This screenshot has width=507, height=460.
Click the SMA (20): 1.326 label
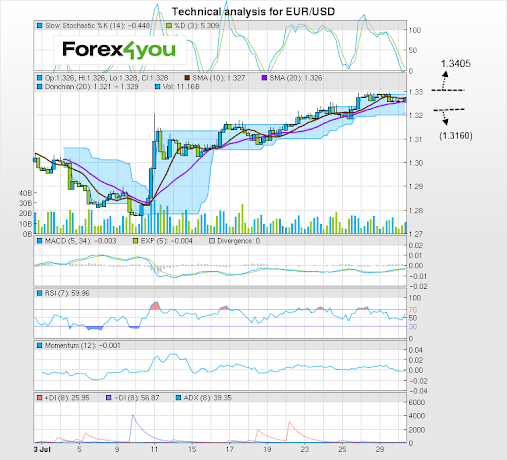point(296,78)
